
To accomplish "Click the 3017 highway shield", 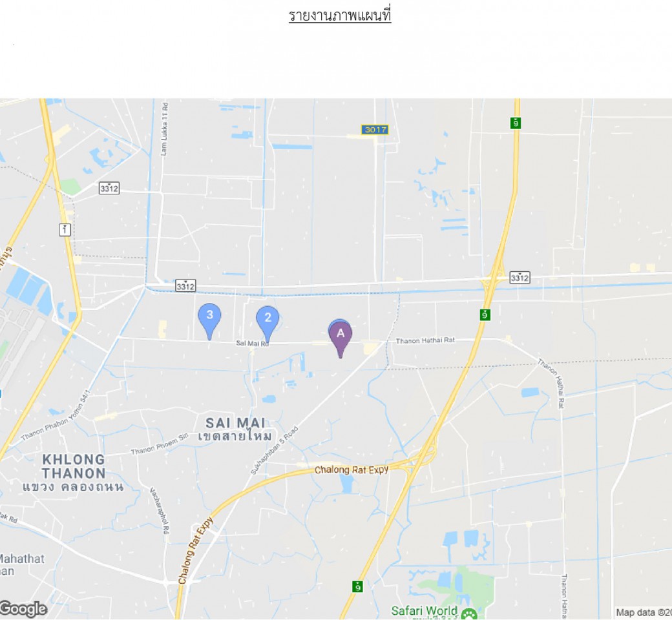I will 375,129.
